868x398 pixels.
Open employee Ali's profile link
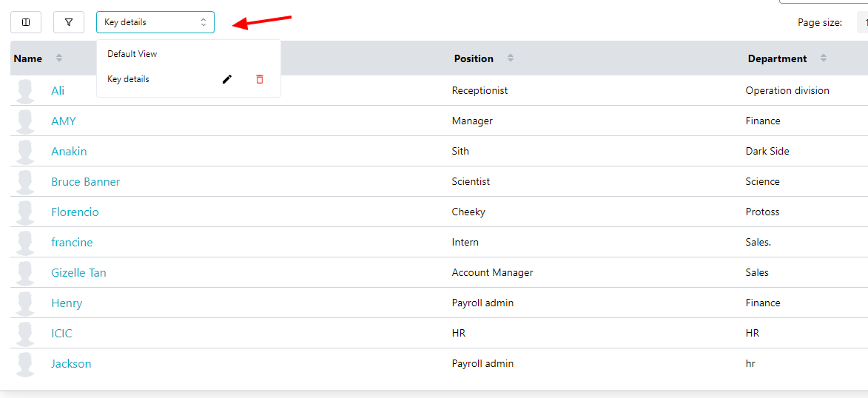point(58,90)
